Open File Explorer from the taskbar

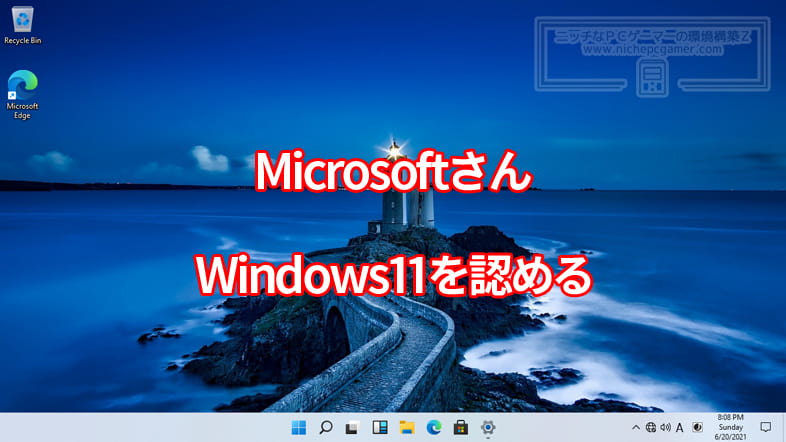pyautogui.click(x=407, y=427)
